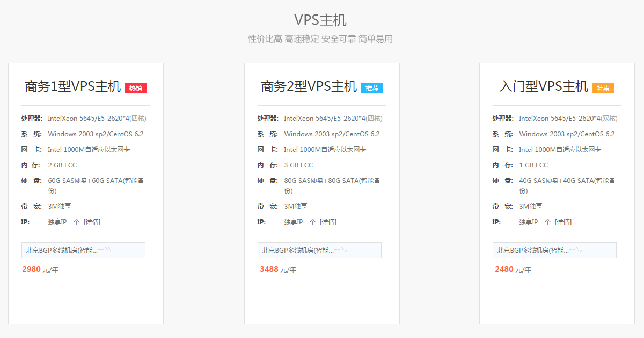The height and width of the screenshot is (338, 644).
Task: Select 3 GB ECC memory value
Action: [298, 165]
